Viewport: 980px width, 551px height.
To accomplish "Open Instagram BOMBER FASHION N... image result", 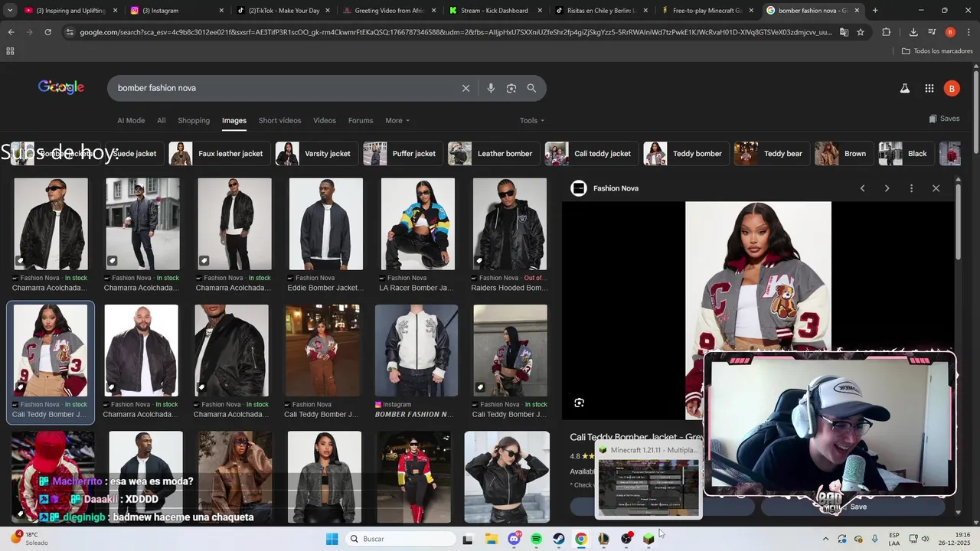I will [x=416, y=350].
